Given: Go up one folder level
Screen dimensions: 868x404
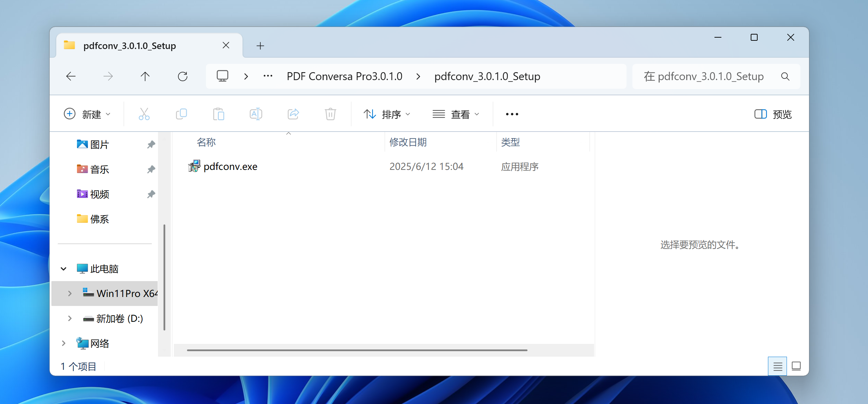Looking at the screenshot, I should coord(145,76).
